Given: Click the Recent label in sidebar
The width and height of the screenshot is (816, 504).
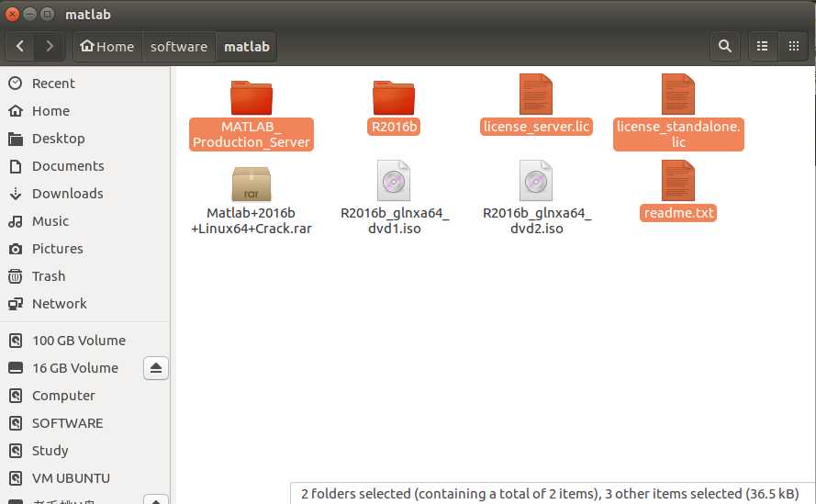Looking at the screenshot, I should [53, 84].
